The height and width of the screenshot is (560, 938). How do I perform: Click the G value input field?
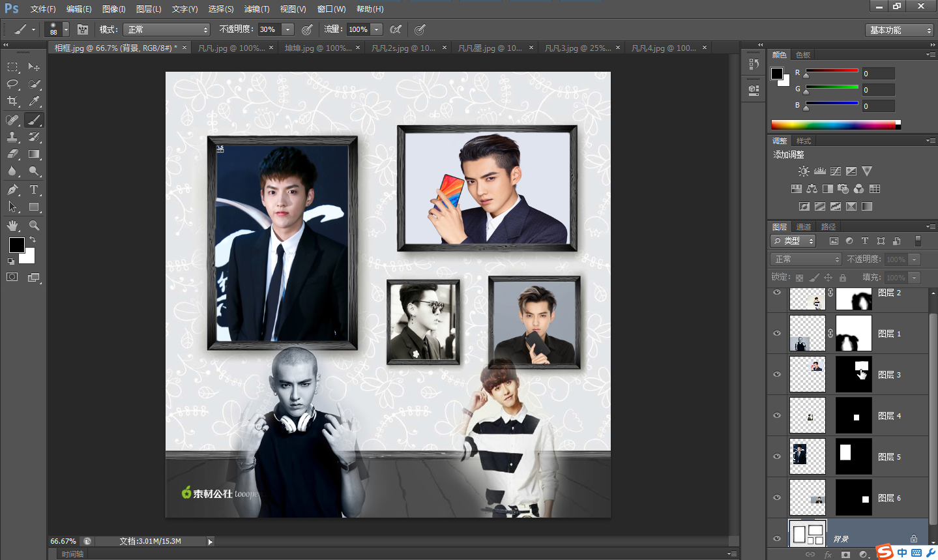(x=878, y=90)
